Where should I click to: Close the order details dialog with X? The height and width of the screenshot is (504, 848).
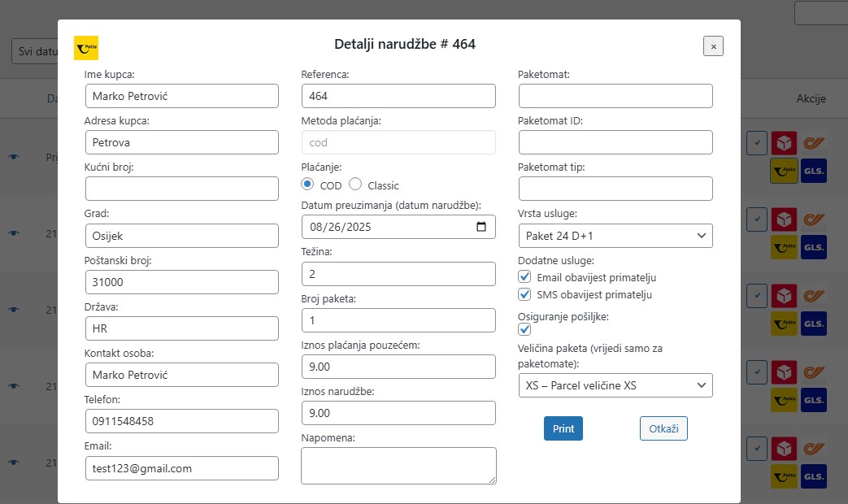[713, 46]
